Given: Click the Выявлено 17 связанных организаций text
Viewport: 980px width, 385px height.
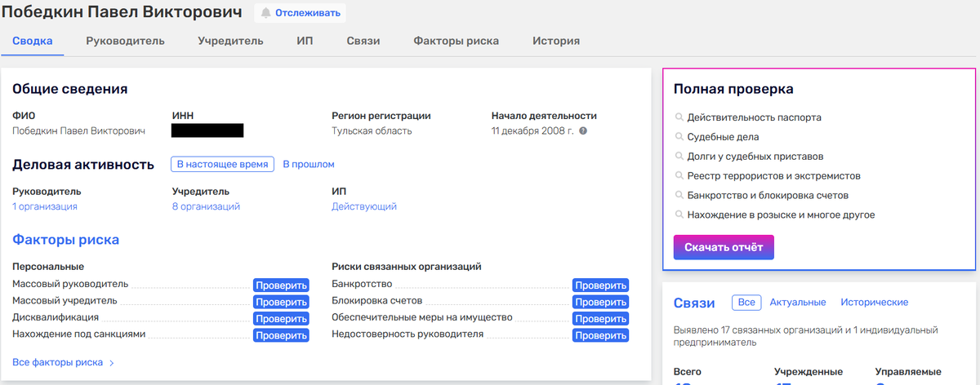Looking at the screenshot, I should (806, 336).
